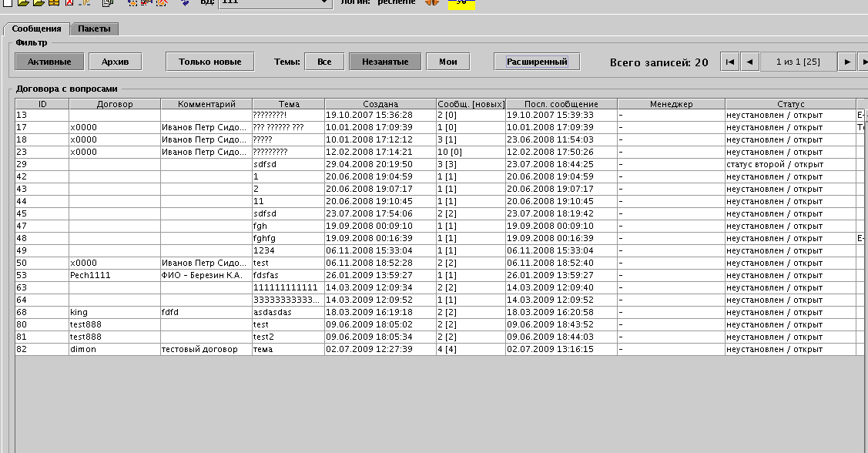Click the Архив button
This screenshot has width=868, height=453.
click(x=115, y=61)
